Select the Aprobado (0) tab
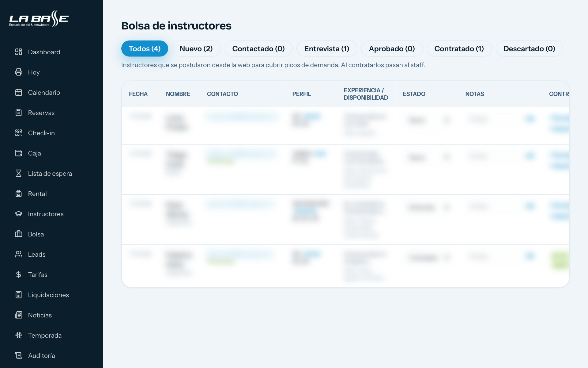This screenshot has width=588, height=368. [x=392, y=48]
